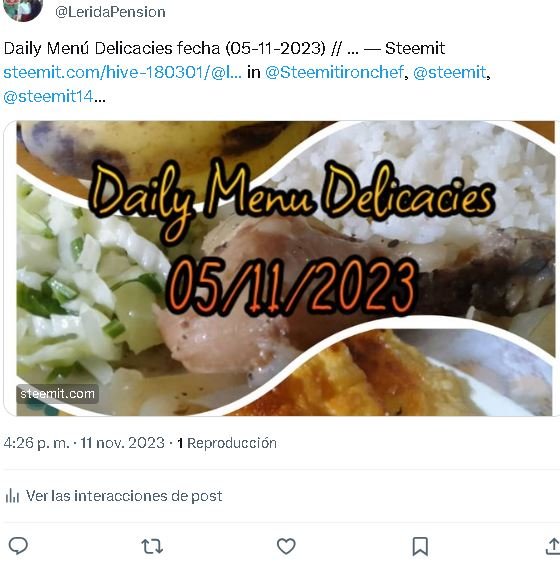Click the 4:26 p. m. timestamp

pyautogui.click(x=36, y=443)
